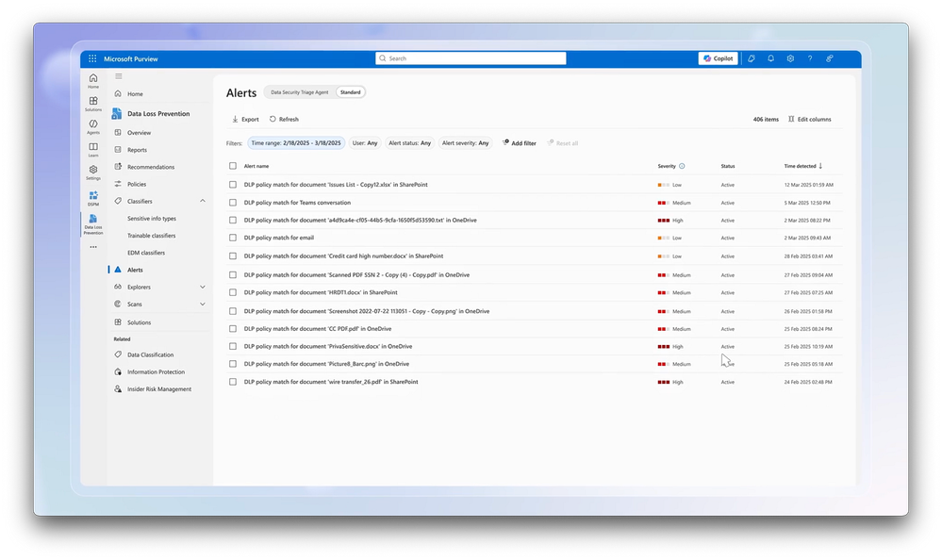The height and width of the screenshot is (560, 942).
Task: Expand the Explorers section chevron
Action: (x=203, y=287)
